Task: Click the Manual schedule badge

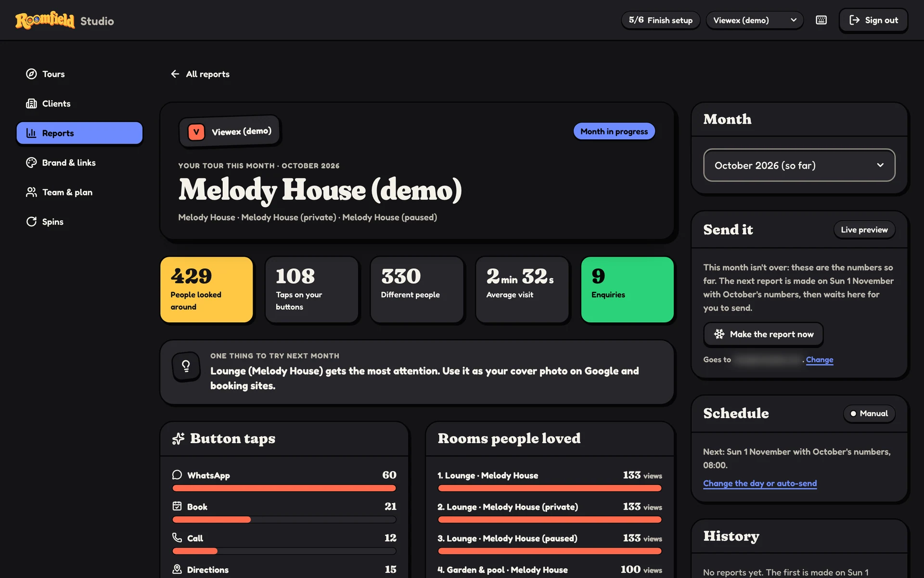Action: coord(869,413)
